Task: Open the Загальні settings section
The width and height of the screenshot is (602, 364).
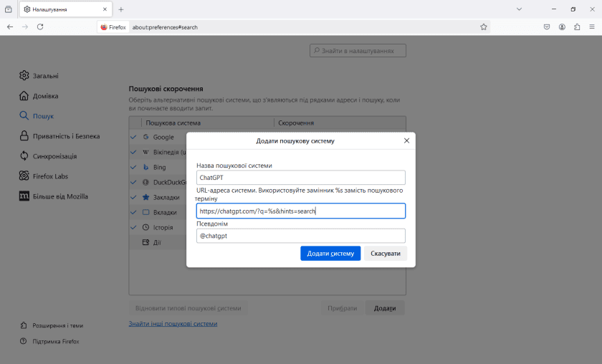Action: point(39,76)
